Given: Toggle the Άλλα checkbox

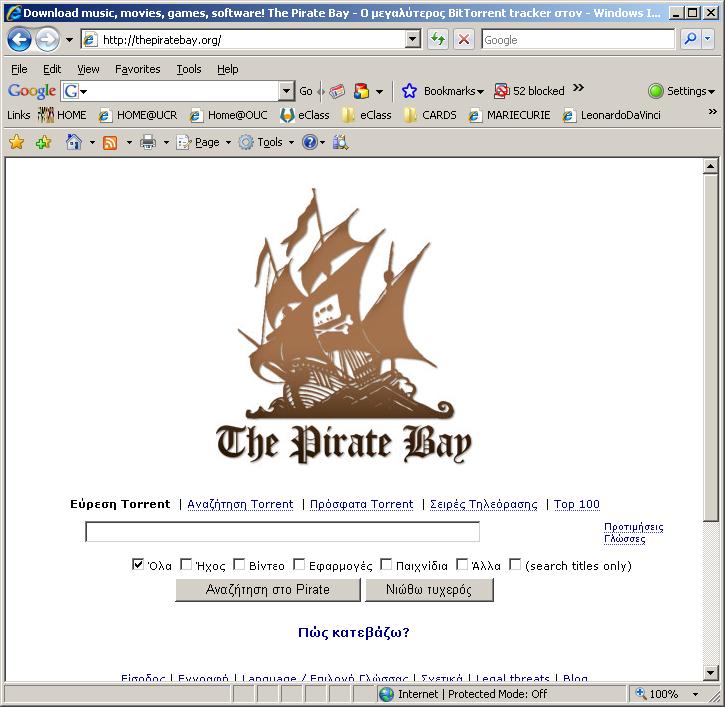Looking at the screenshot, I should tap(462, 564).
